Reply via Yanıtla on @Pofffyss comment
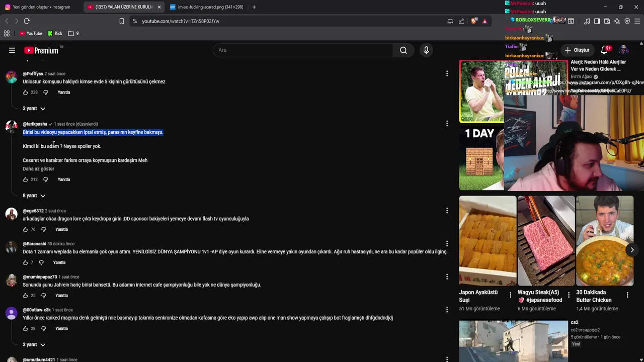This screenshot has height=362, width=644. coord(64,93)
